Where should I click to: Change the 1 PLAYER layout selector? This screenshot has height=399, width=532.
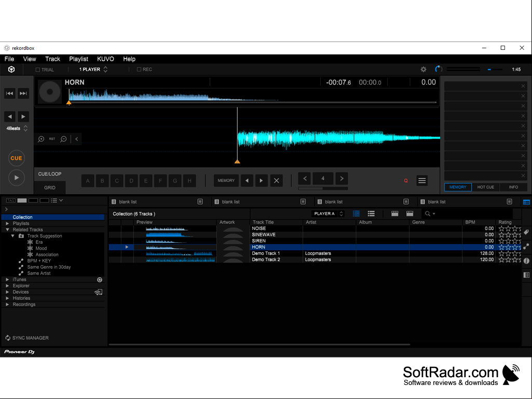click(93, 69)
